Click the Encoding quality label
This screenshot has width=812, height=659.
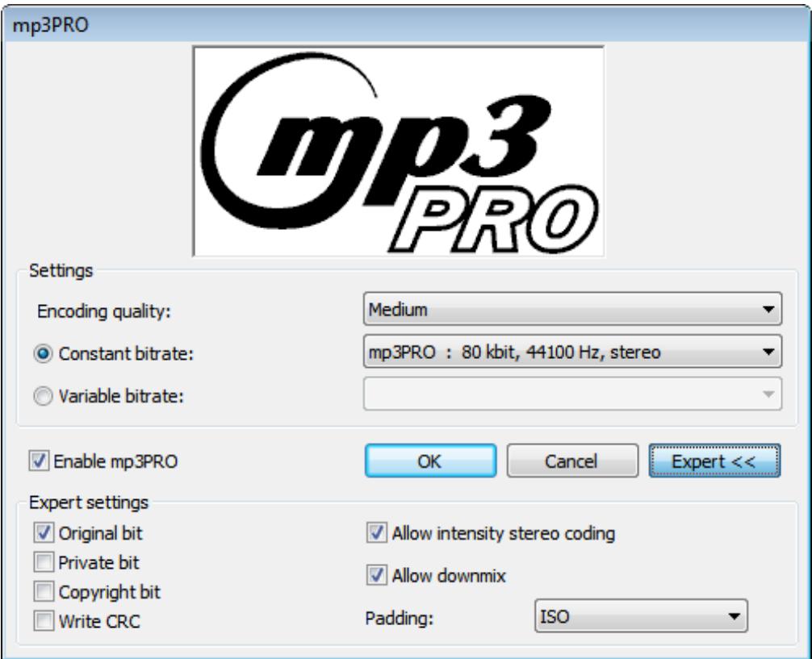[x=104, y=311]
